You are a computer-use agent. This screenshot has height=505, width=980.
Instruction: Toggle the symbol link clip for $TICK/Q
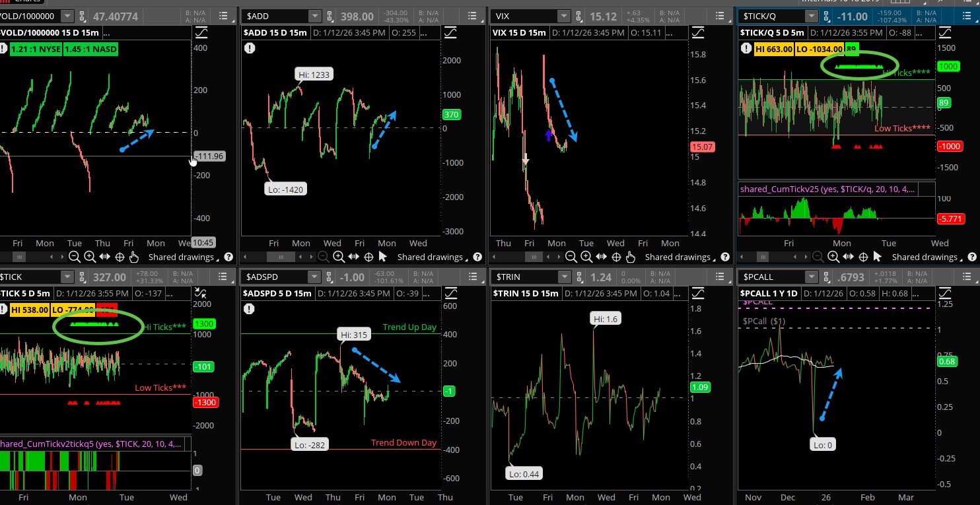click(x=825, y=16)
